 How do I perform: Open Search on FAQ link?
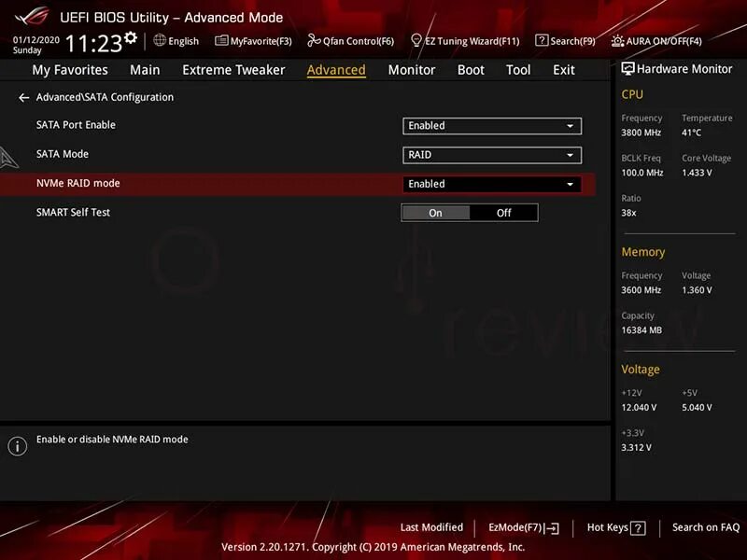coord(706,527)
